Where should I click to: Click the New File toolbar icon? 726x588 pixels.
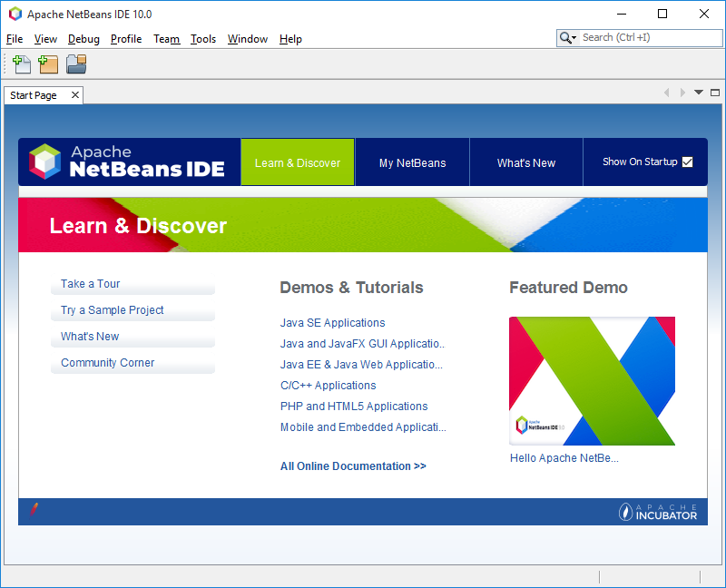[x=22, y=64]
